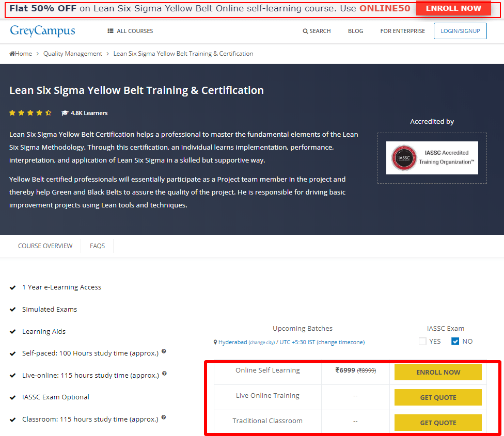Click the LOGIN/SIGNUP button
Screen dimensions: 504x436
pyautogui.click(x=460, y=31)
